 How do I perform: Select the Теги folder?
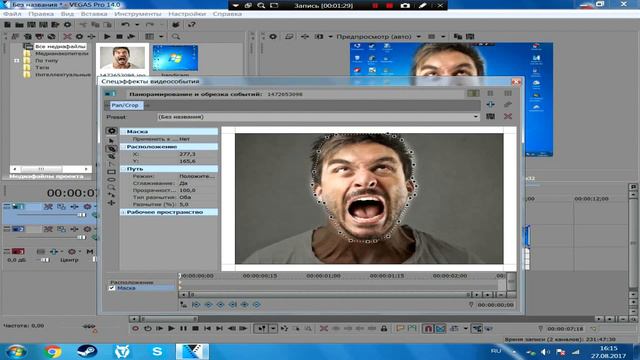tap(42, 67)
